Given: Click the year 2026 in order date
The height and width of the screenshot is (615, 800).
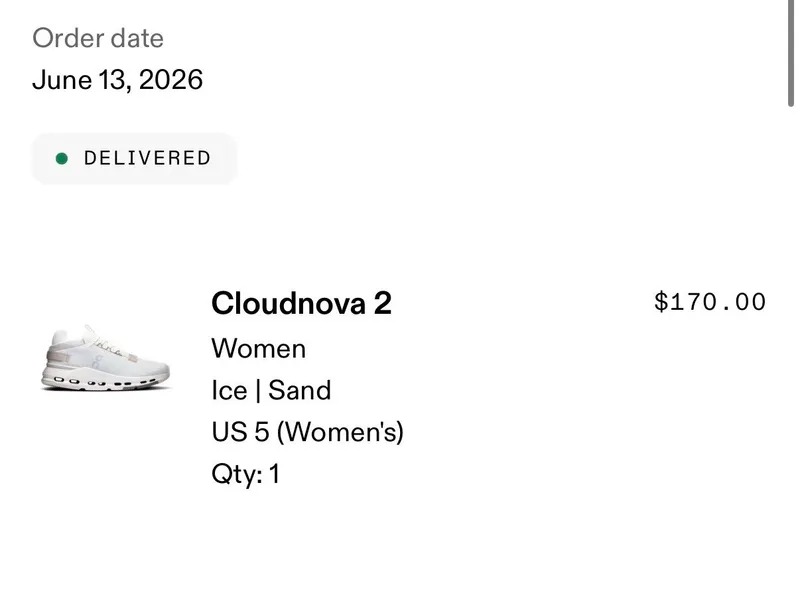Looking at the screenshot, I should click(170, 80).
